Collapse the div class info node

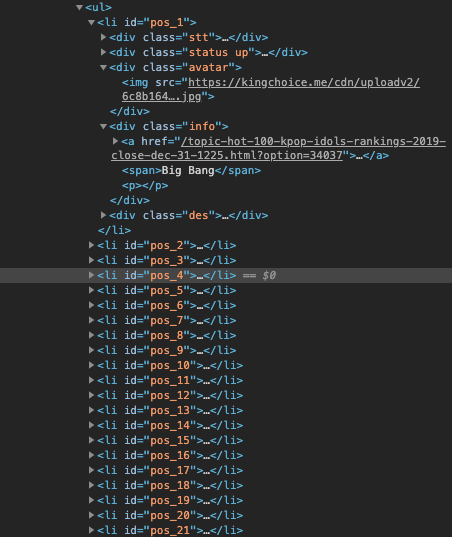click(x=103, y=127)
